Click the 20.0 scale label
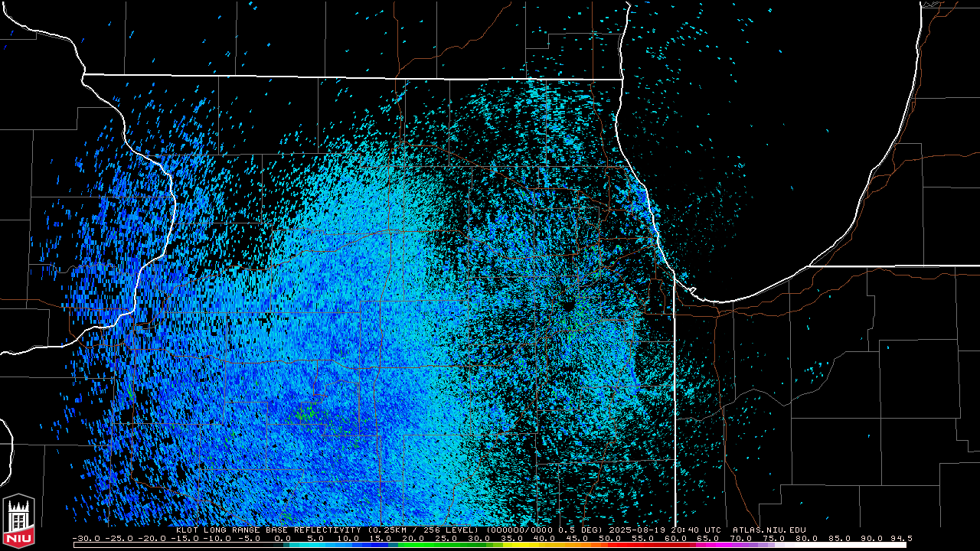The height and width of the screenshot is (551, 980). coord(412,538)
